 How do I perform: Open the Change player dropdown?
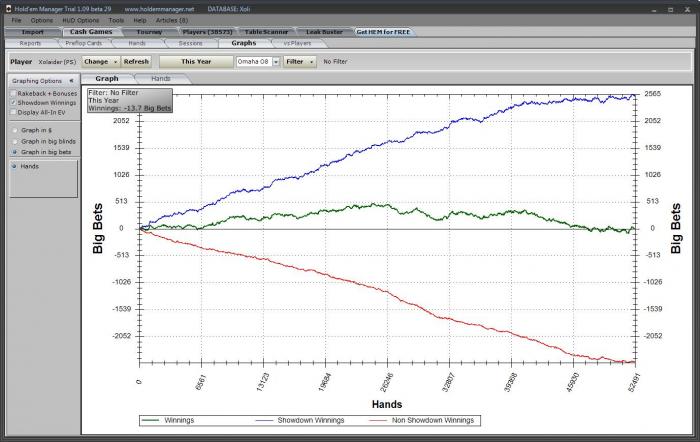[100, 61]
